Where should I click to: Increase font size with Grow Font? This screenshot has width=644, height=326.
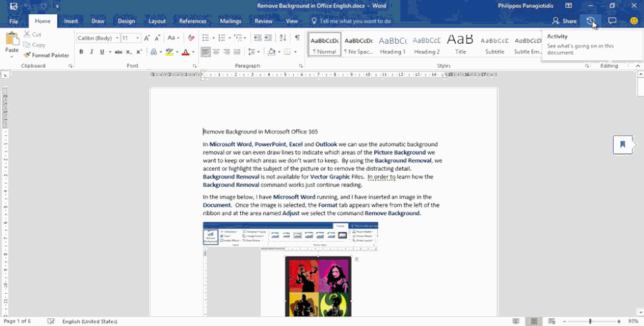coord(147,38)
